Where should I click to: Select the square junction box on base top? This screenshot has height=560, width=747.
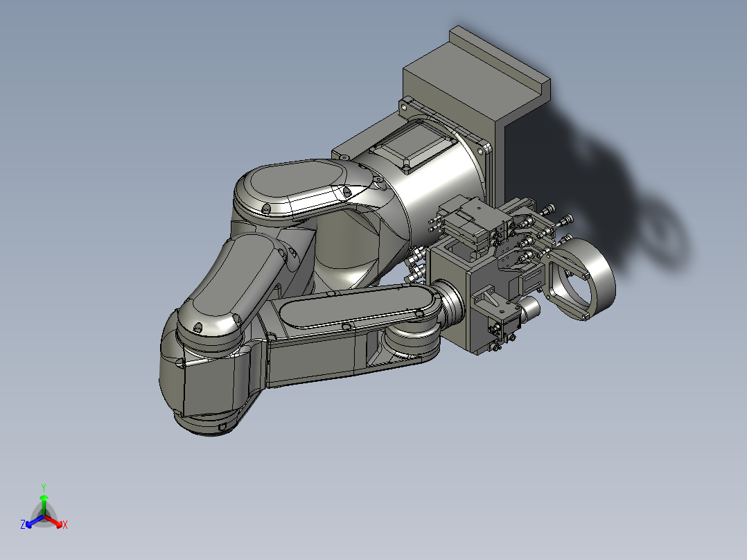[414, 144]
